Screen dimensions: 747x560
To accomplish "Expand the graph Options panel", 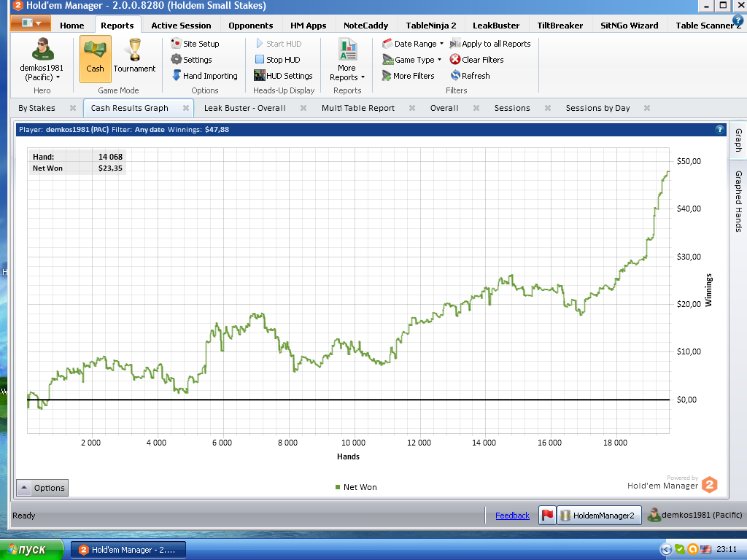I will pyautogui.click(x=42, y=488).
